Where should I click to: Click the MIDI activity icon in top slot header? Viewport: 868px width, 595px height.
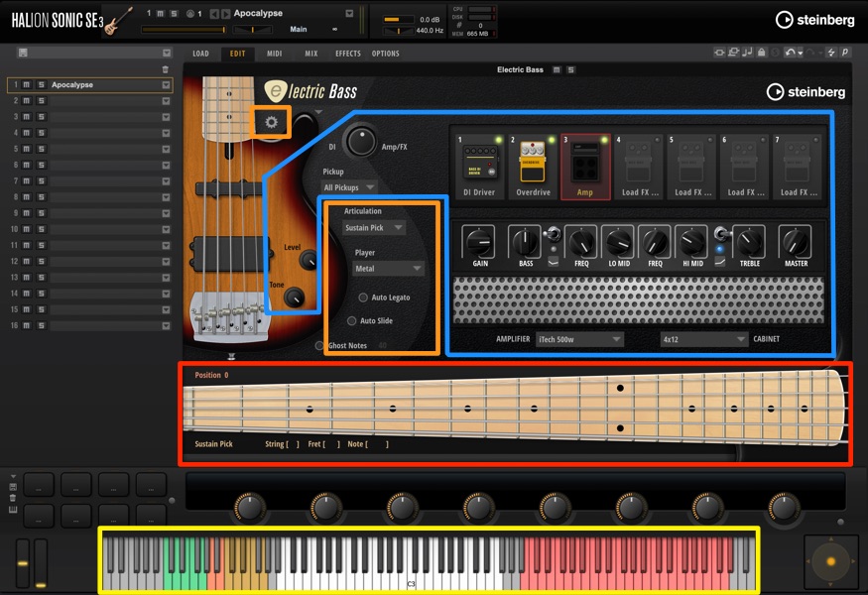190,13
